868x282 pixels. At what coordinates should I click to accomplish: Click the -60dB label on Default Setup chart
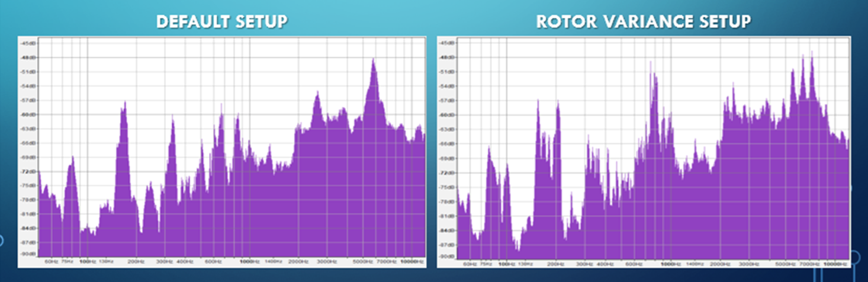tap(28, 114)
